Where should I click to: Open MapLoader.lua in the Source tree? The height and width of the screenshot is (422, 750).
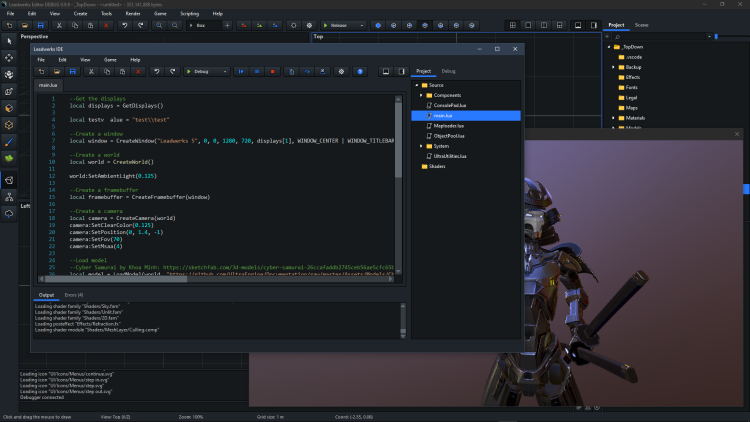click(x=447, y=126)
